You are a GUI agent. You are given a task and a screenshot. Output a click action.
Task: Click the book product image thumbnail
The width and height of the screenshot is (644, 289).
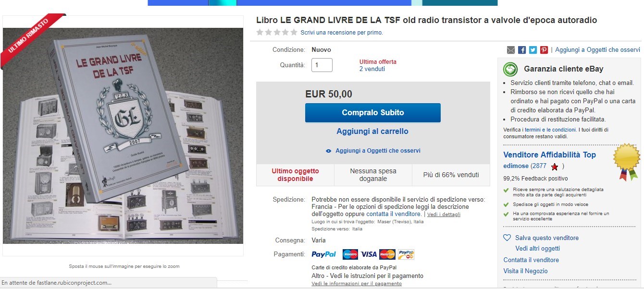pyautogui.click(x=123, y=136)
